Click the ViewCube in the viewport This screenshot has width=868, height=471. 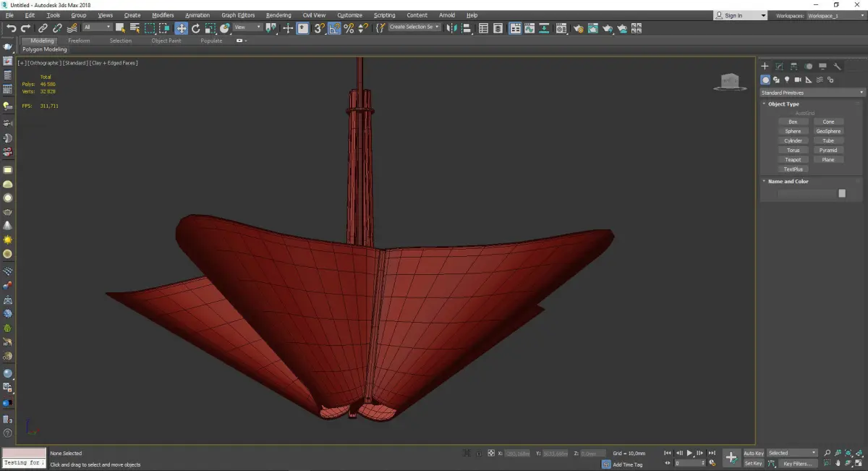(730, 82)
